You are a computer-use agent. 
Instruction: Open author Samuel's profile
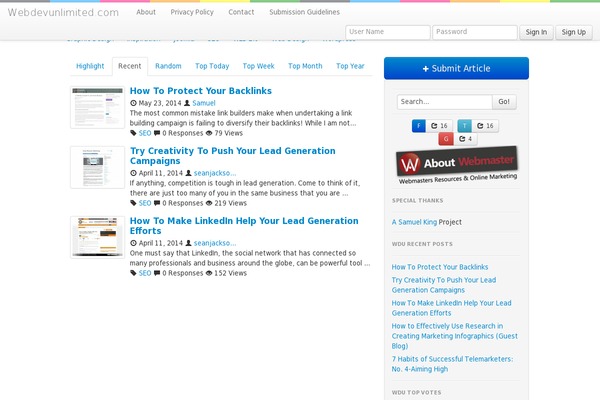pyautogui.click(x=204, y=103)
